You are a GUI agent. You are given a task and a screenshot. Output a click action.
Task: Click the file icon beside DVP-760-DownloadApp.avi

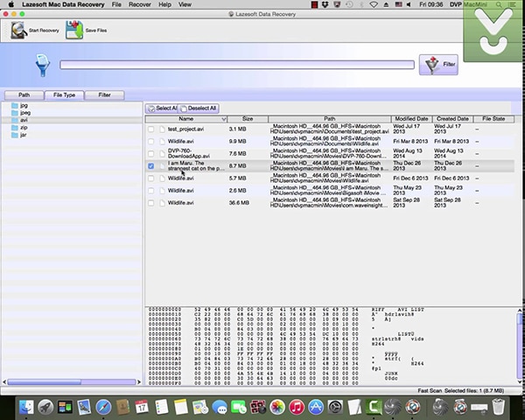(x=163, y=154)
